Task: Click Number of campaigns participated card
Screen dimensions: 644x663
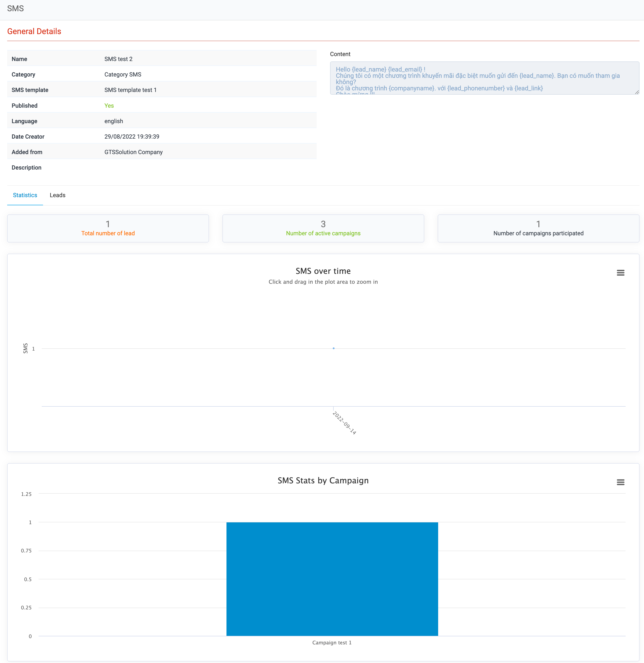Action: (538, 228)
